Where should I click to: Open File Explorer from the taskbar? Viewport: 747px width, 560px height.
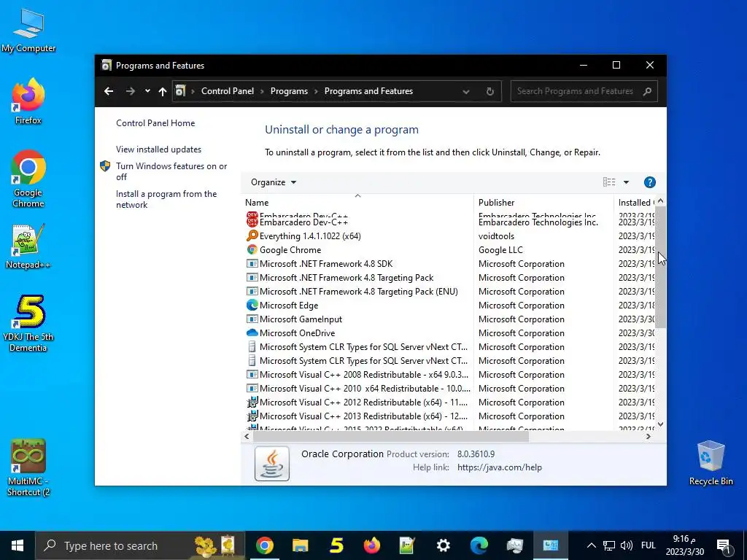click(x=300, y=545)
